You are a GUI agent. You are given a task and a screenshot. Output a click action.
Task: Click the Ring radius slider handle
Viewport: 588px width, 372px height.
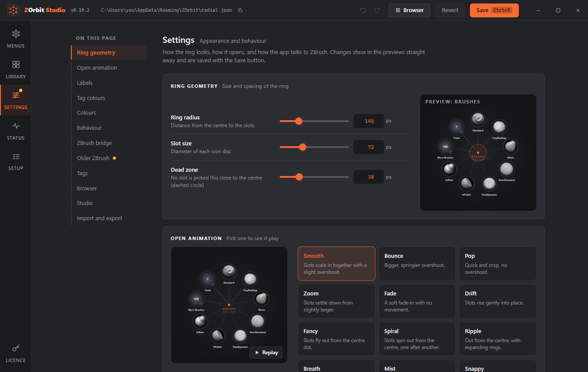pyautogui.click(x=298, y=121)
